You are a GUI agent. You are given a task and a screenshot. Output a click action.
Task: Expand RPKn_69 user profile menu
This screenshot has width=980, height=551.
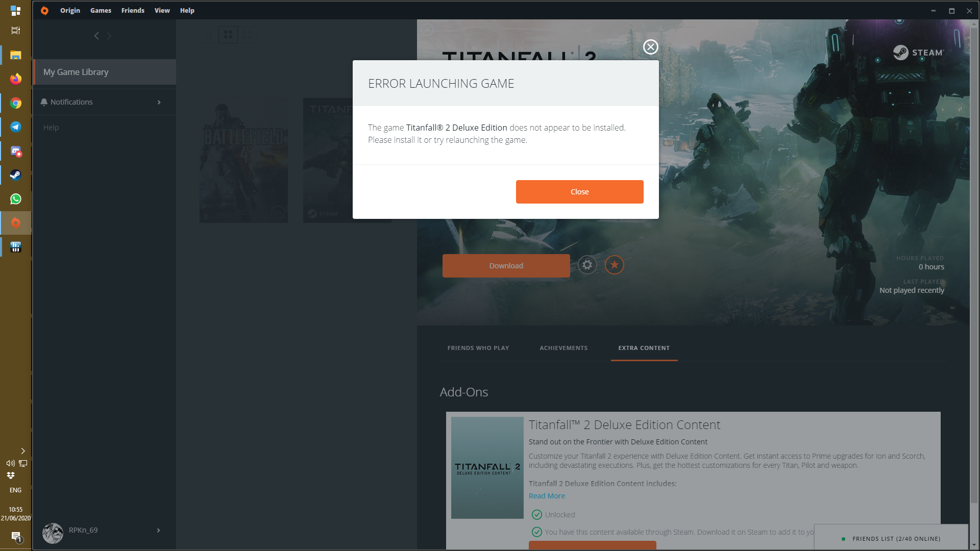(158, 531)
